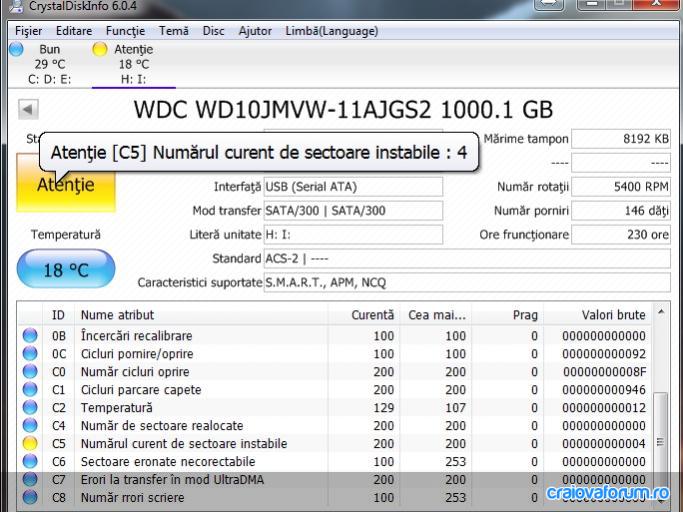The width and height of the screenshot is (683, 512).
Task: Open the Funcţie menu
Action: (x=125, y=31)
